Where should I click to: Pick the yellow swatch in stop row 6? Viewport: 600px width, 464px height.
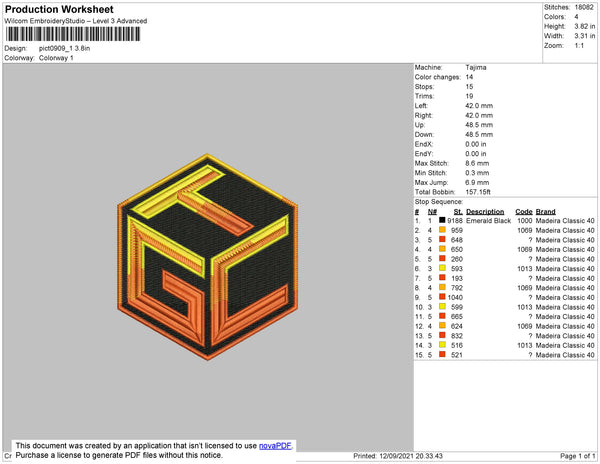(x=442, y=268)
